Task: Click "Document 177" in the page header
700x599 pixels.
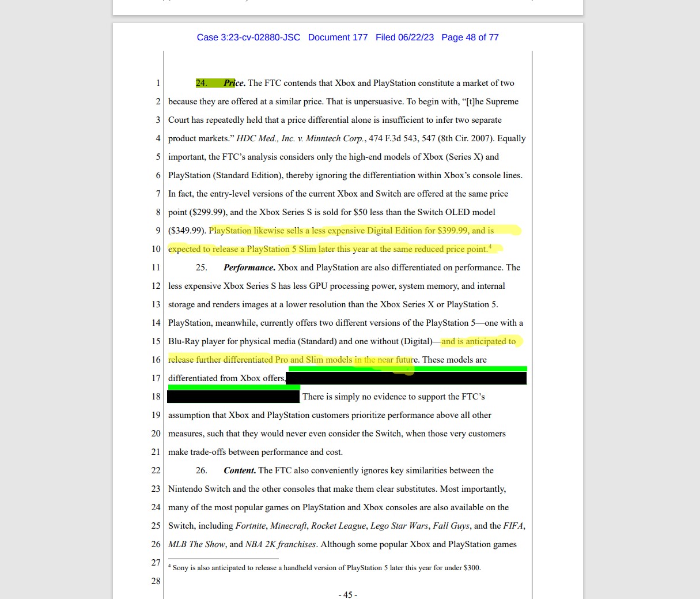Action: tap(338, 37)
